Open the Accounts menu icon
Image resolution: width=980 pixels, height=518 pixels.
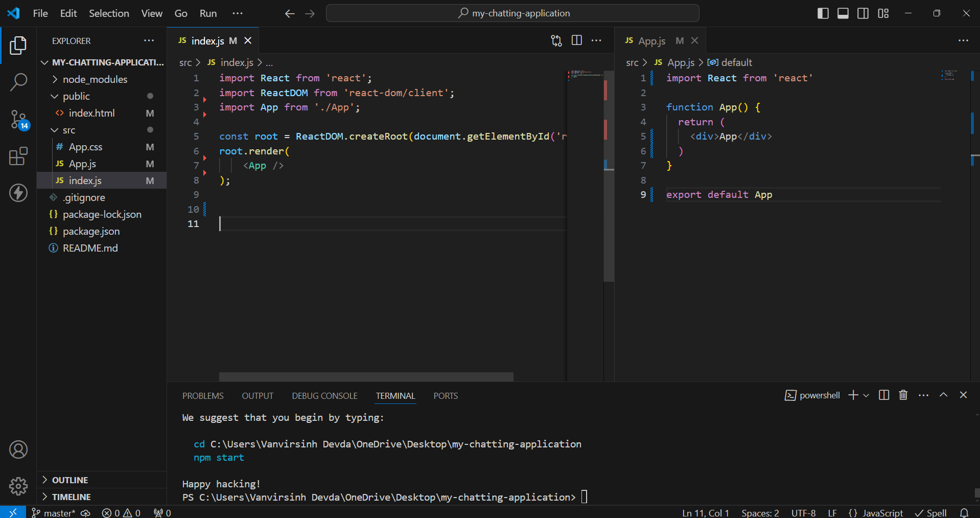click(18, 449)
